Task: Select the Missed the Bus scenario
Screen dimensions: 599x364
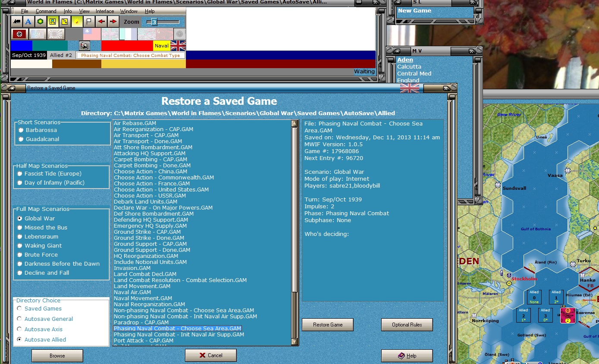Action: 20,228
